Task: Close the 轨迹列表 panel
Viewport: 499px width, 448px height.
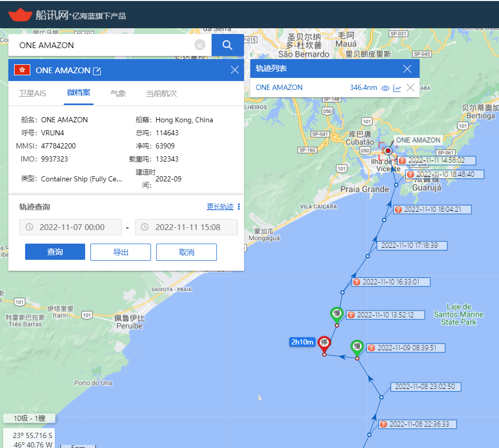Action: [x=408, y=68]
